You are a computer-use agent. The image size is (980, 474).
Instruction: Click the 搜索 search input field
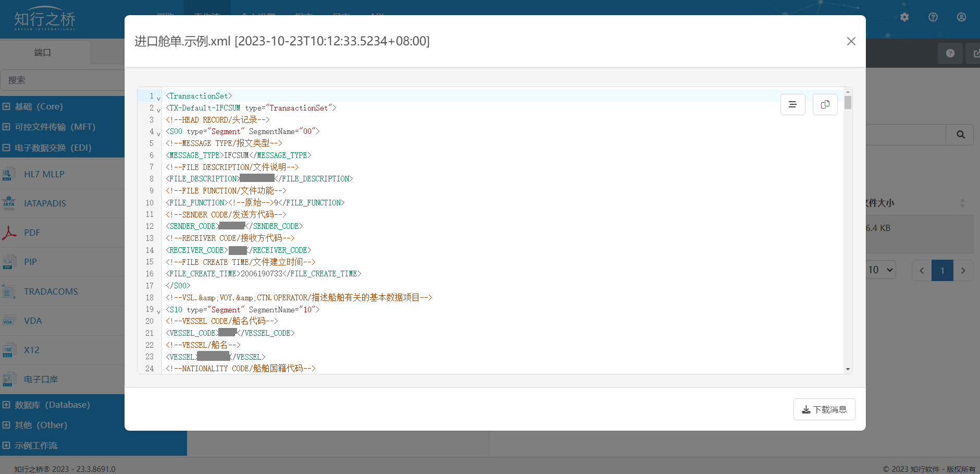[63, 80]
